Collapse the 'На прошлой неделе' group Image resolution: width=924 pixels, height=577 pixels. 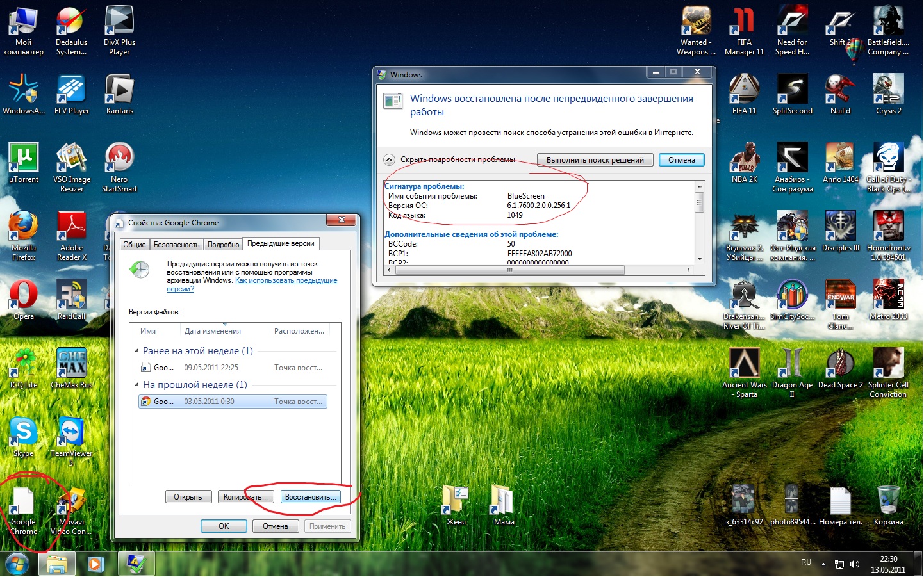pos(136,385)
